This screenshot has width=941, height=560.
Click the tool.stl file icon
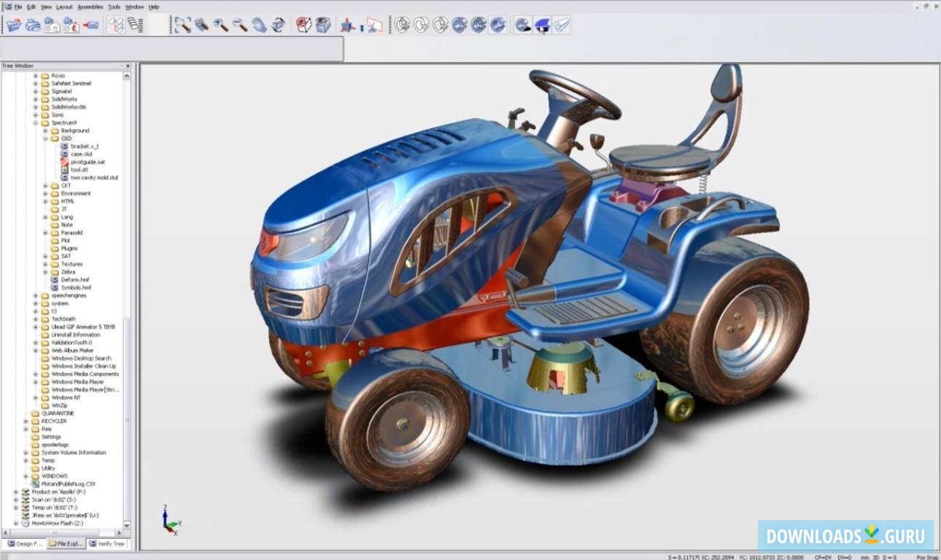65,170
